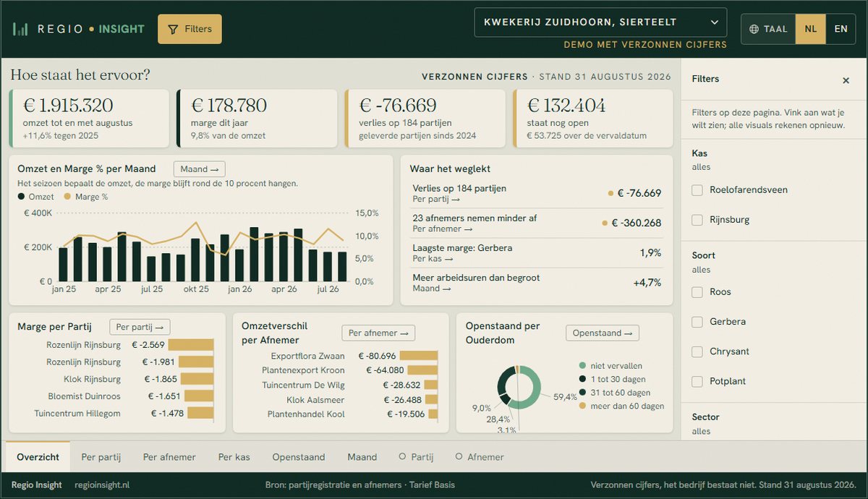The image size is (868, 499).
Task: Click the Omzet legend dot
Action: pos(21,197)
